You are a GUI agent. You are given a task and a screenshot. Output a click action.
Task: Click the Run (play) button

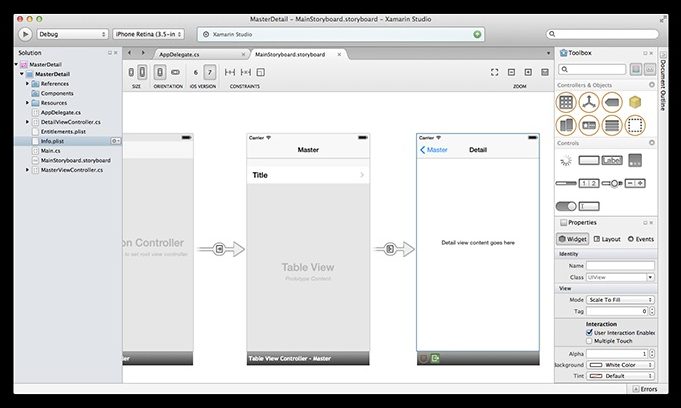tap(25, 34)
